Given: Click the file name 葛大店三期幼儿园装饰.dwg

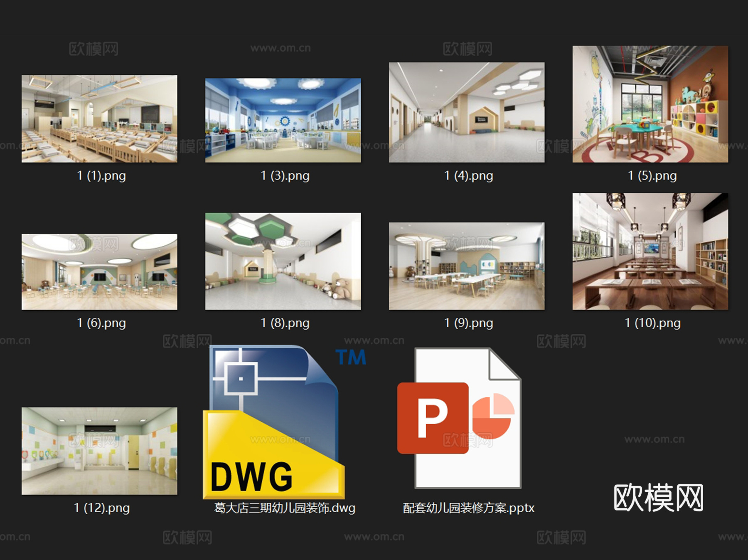Looking at the screenshot, I should pyautogui.click(x=285, y=508).
